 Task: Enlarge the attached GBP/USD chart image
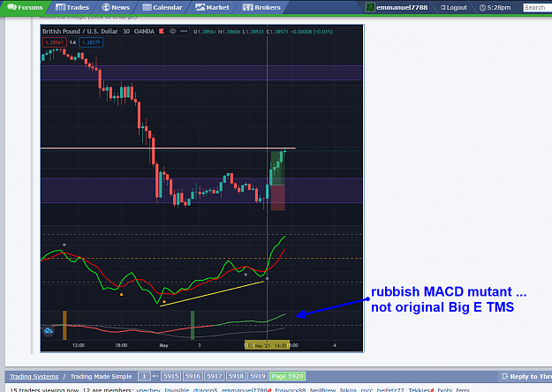pos(202,188)
